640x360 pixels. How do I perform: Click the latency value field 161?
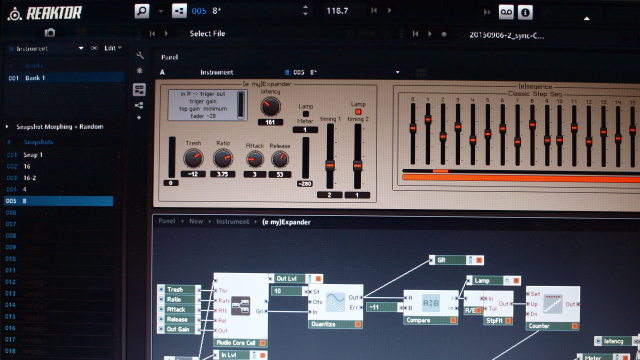[x=270, y=122]
